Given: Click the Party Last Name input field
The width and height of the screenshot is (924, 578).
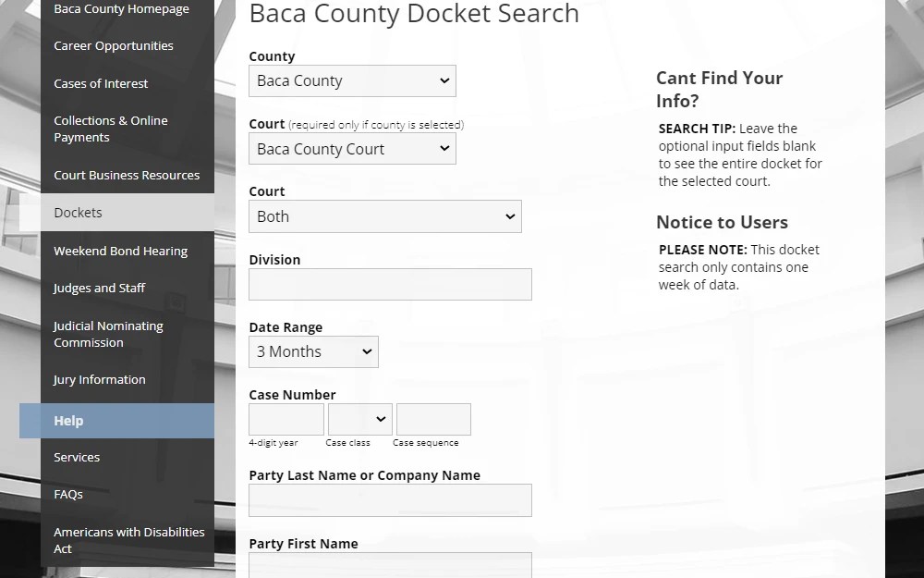Looking at the screenshot, I should [x=390, y=500].
